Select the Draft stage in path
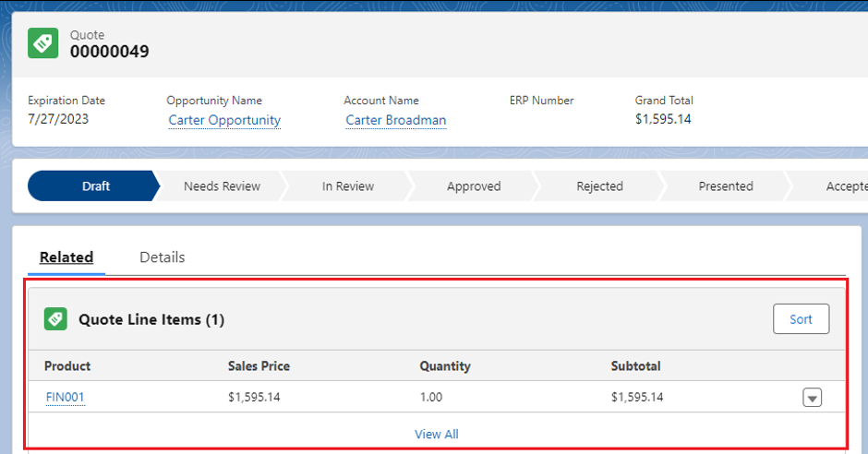Image resolution: width=868 pixels, height=454 pixels. click(x=95, y=186)
